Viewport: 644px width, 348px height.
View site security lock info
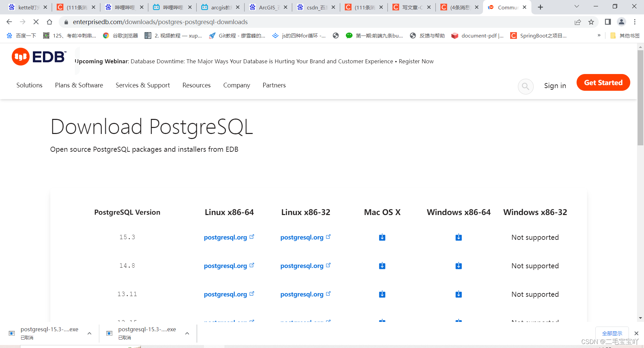coord(66,22)
